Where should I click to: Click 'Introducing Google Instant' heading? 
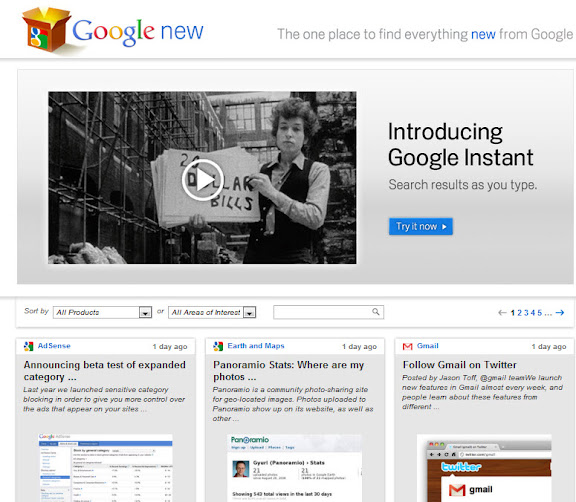click(x=460, y=145)
